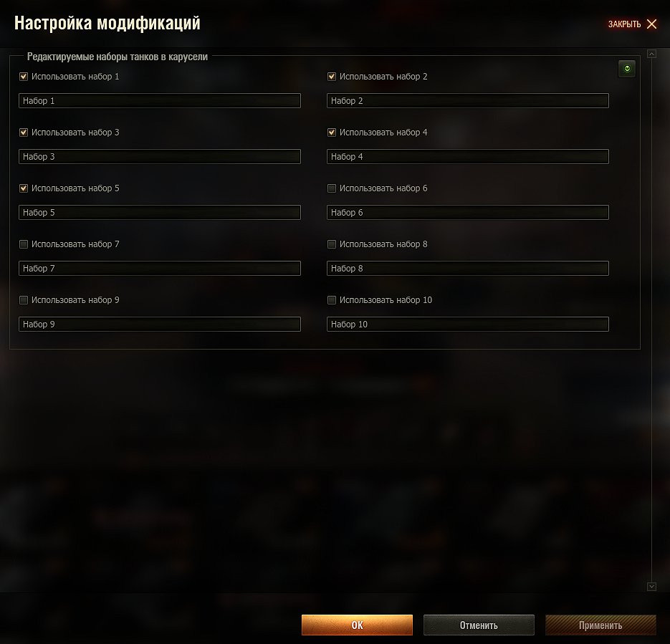Uncheck Использовать набор 2
Image resolution: width=670 pixels, height=644 pixels.
coord(332,77)
